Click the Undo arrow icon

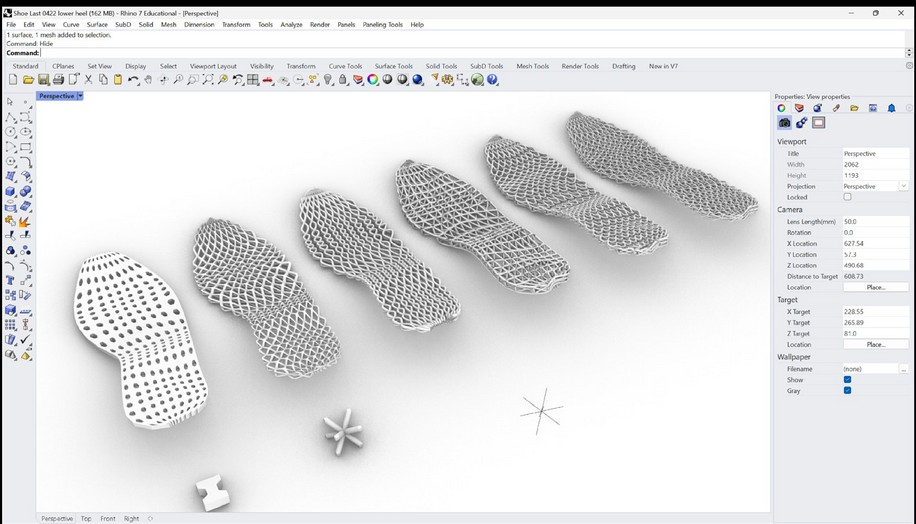[x=133, y=79]
